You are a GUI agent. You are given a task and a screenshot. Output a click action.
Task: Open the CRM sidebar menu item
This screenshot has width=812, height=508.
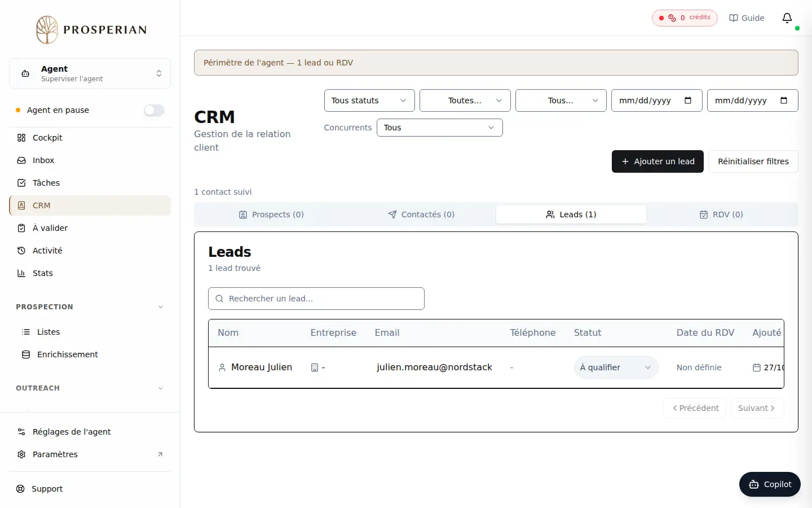pos(90,205)
